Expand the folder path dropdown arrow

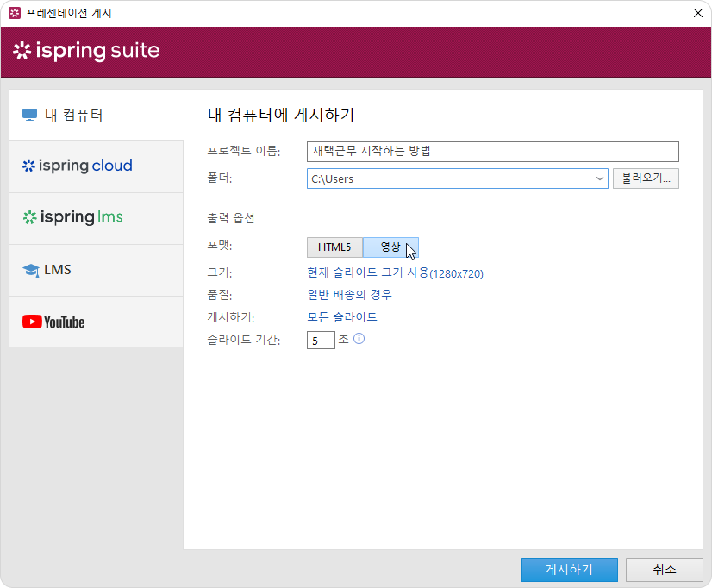click(599, 178)
